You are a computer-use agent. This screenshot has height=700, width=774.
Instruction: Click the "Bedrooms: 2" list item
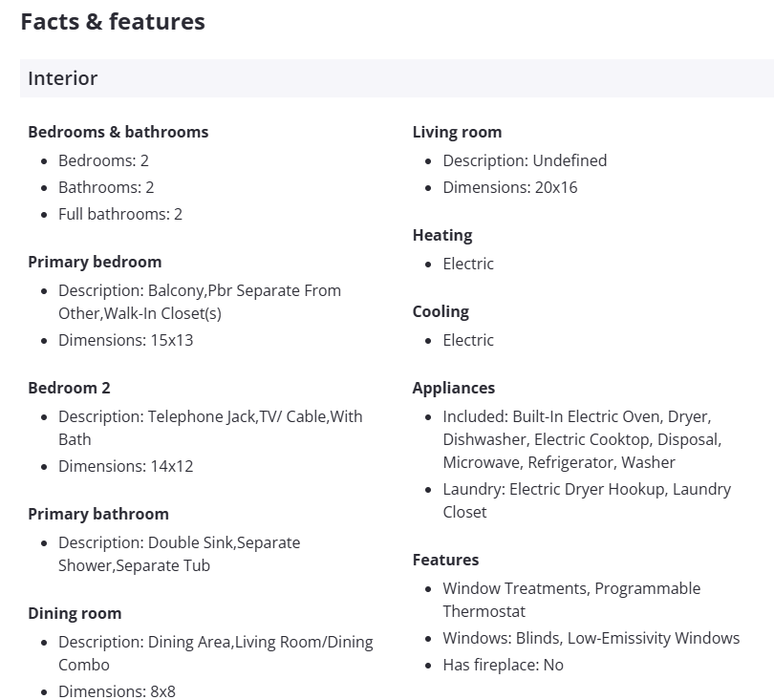coord(103,160)
